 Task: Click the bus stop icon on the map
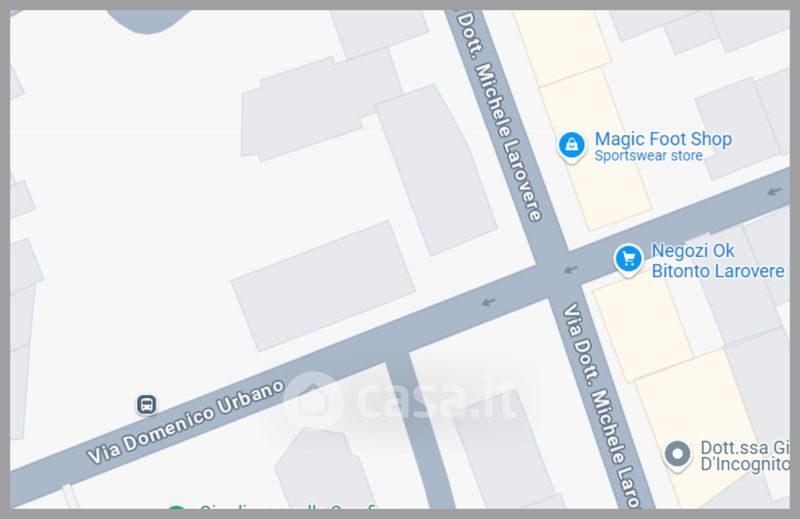(x=146, y=405)
